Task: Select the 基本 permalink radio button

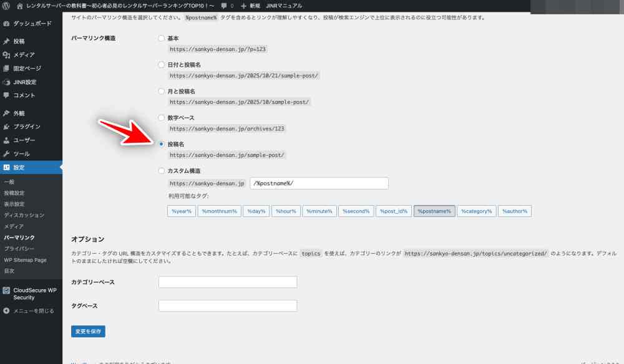Action: coord(162,39)
